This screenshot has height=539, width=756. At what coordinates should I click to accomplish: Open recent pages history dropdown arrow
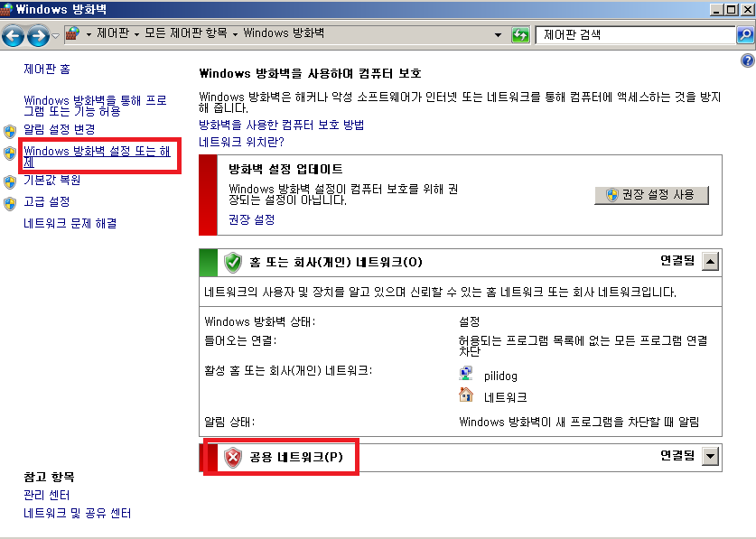click(x=55, y=36)
